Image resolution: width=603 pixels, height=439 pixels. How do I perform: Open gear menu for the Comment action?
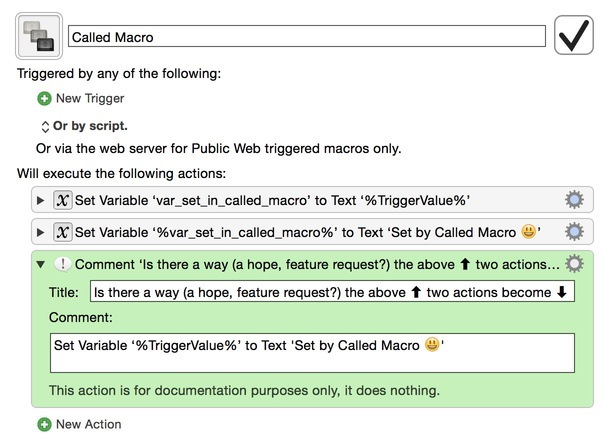[x=574, y=264]
